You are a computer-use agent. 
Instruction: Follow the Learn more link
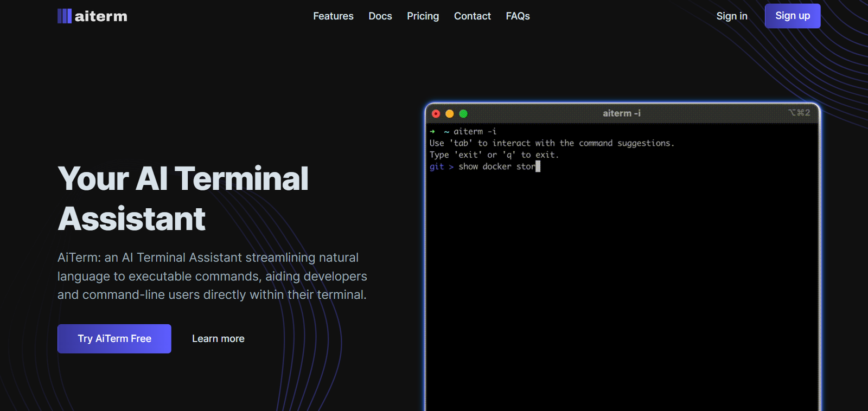pos(218,339)
